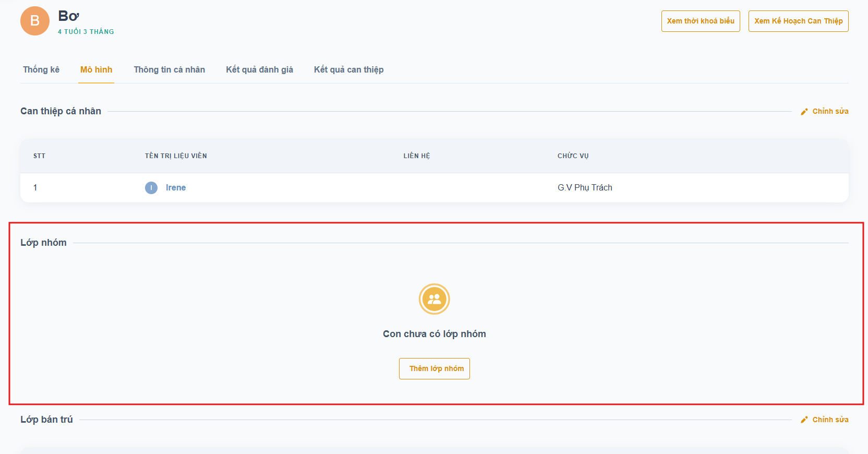Click Irene's round blue avatar icon
Viewport: 868px width, 454px height.
click(151, 188)
